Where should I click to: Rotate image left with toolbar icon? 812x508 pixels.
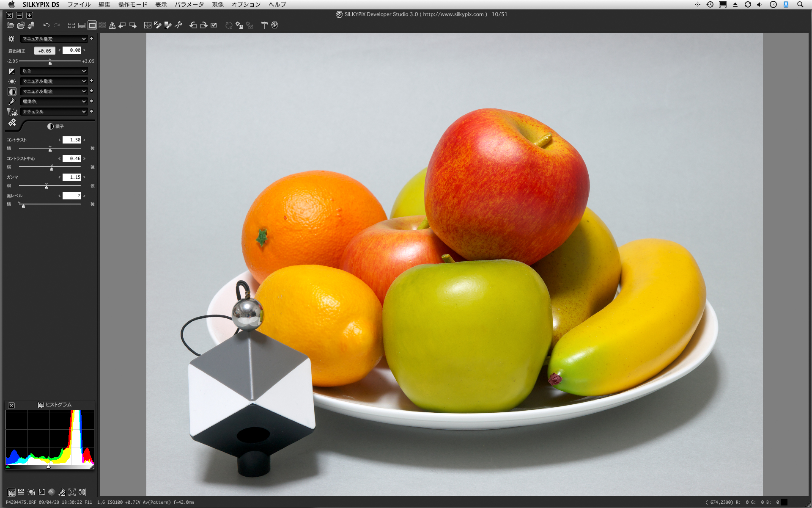(x=193, y=25)
